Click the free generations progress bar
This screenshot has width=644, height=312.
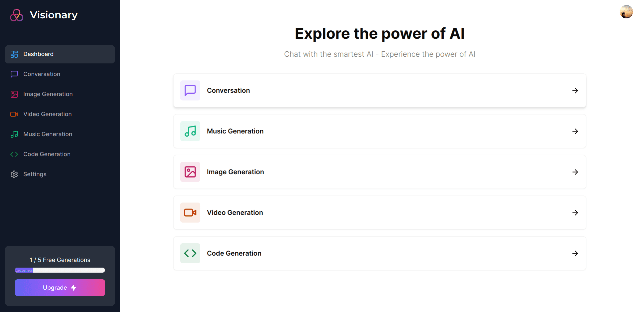pyautogui.click(x=60, y=270)
